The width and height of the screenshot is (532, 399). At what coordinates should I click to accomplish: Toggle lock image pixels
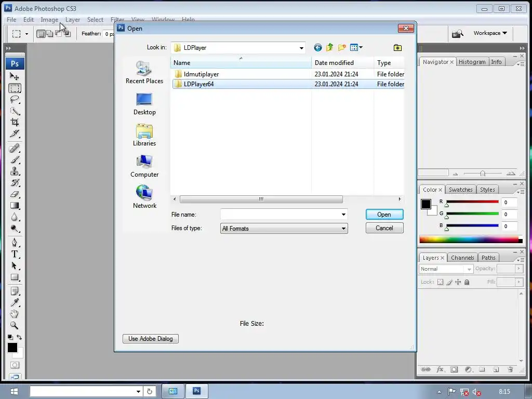pyautogui.click(x=449, y=282)
